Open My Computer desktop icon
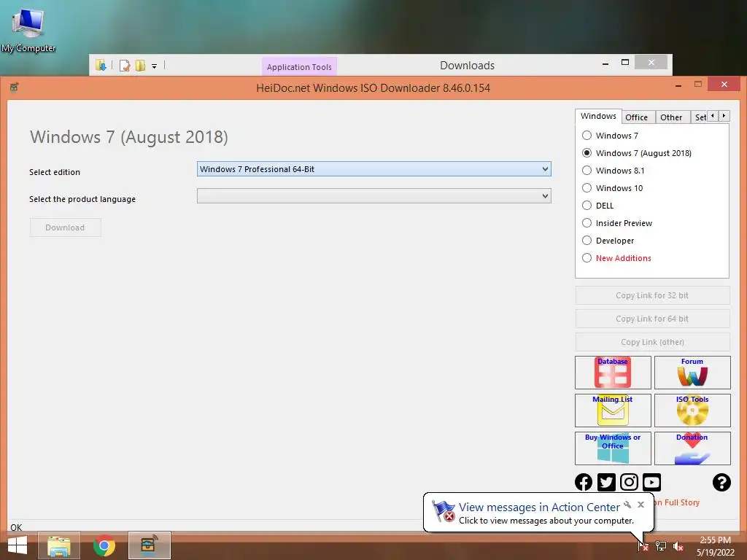 point(28,29)
